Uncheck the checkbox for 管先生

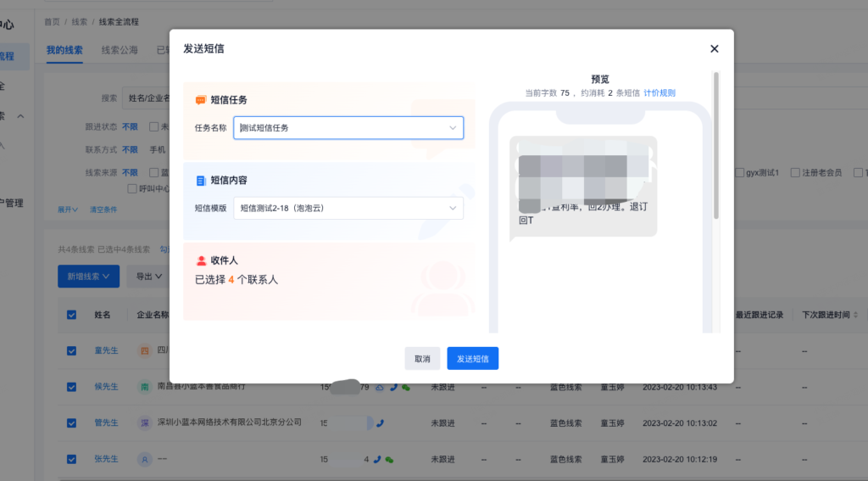(72, 422)
